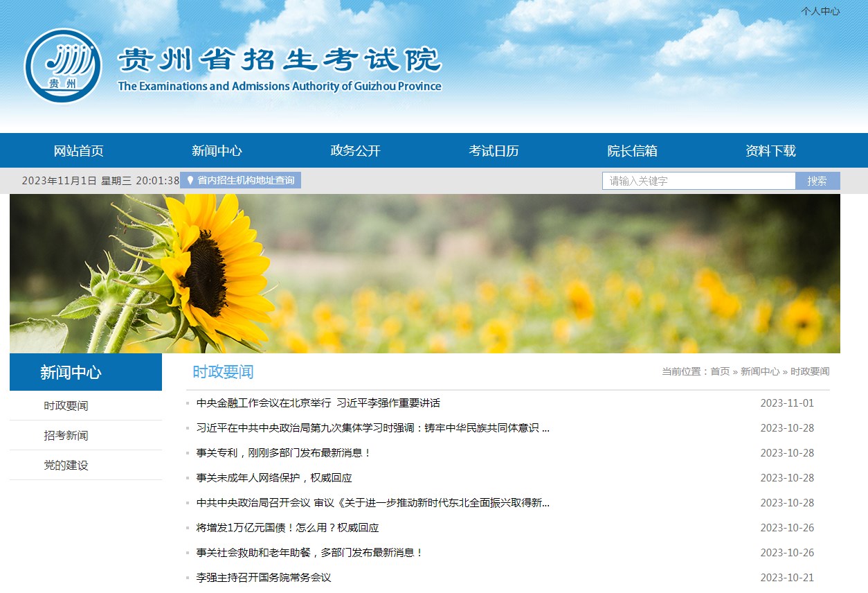The width and height of the screenshot is (868, 593).
Task: Open the 考试日历 section
Action: 493,150
